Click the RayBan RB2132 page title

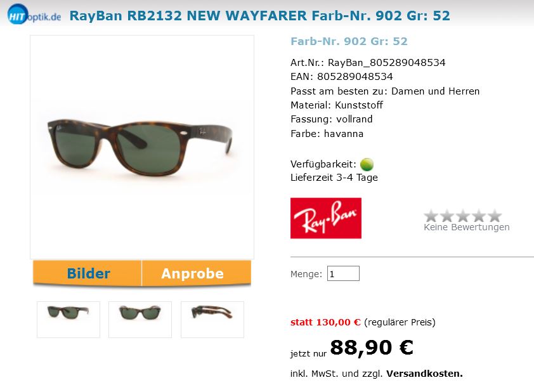pyautogui.click(x=259, y=16)
